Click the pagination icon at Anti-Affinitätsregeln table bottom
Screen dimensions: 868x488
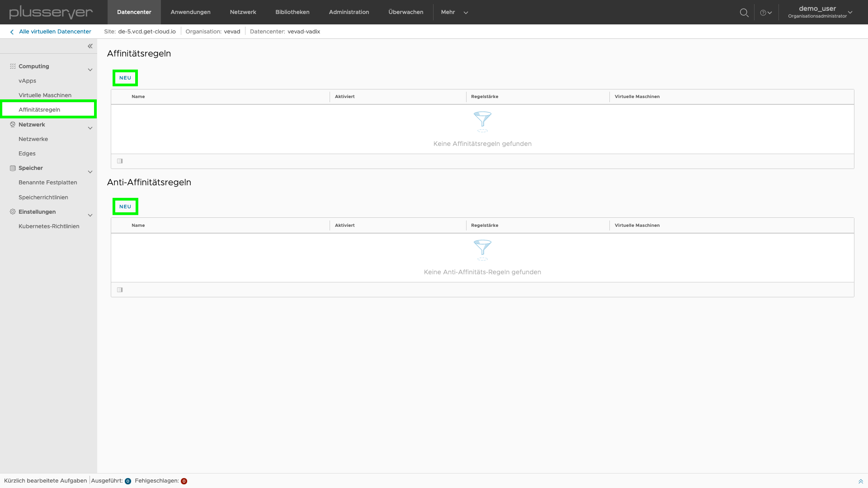coord(120,290)
